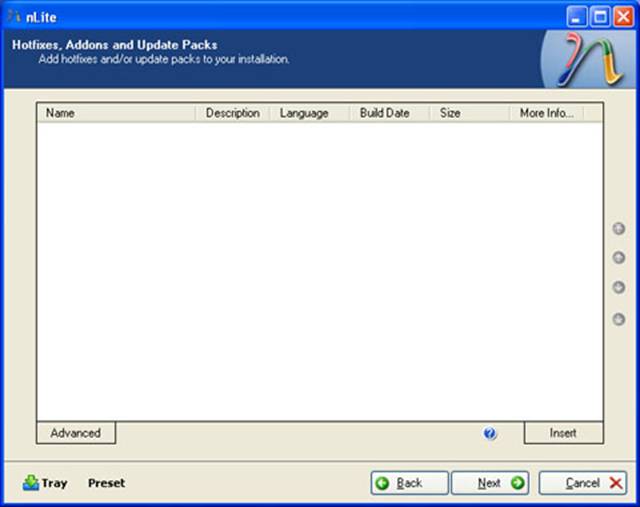Screen dimensions: 640x507
Task: Open the Insert button menu
Action: coord(563,433)
